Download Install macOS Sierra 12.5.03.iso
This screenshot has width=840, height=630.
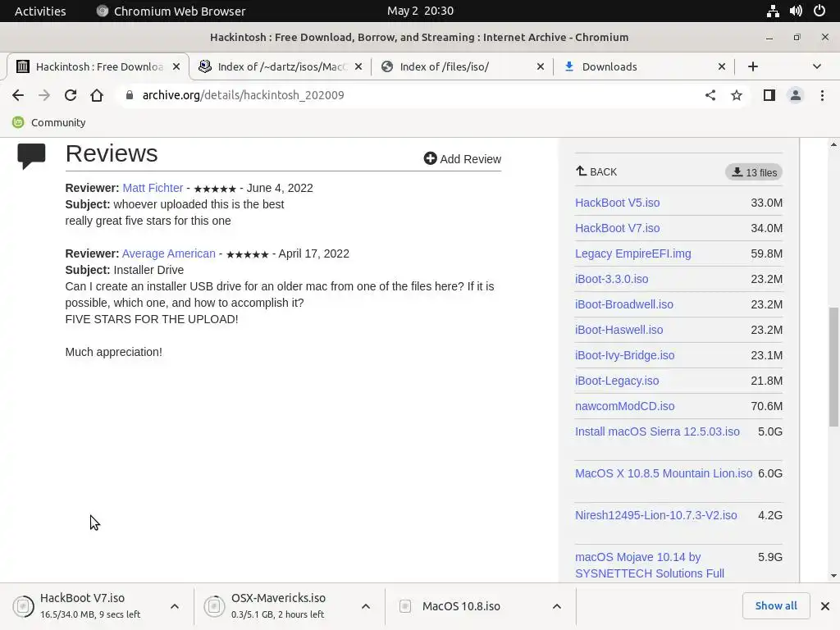tap(657, 431)
